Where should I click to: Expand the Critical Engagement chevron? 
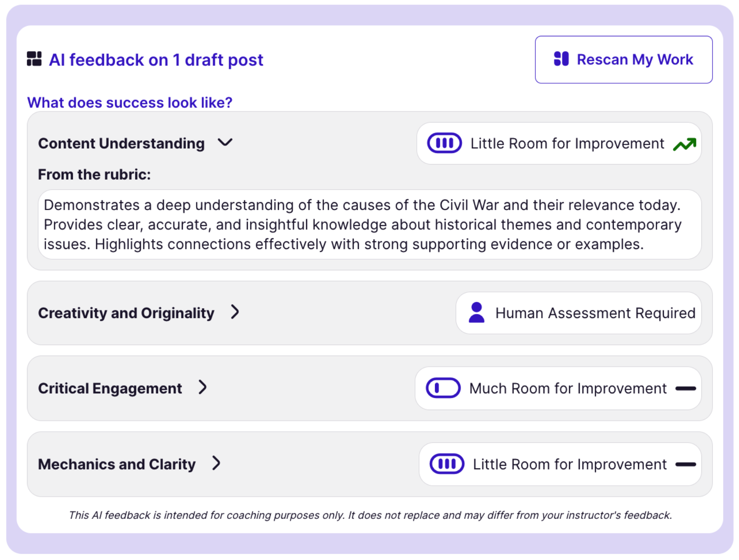pos(203,387)
